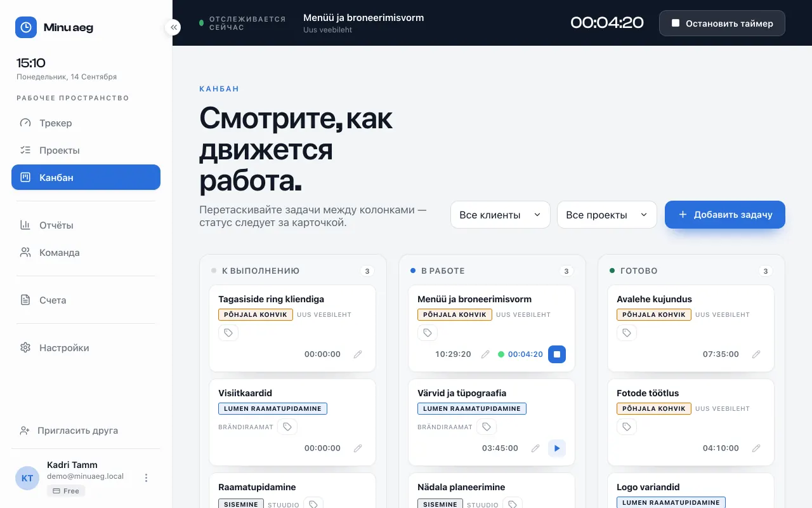Click the Добавить задачу button
812x508 pixels.
click(725, 215)
